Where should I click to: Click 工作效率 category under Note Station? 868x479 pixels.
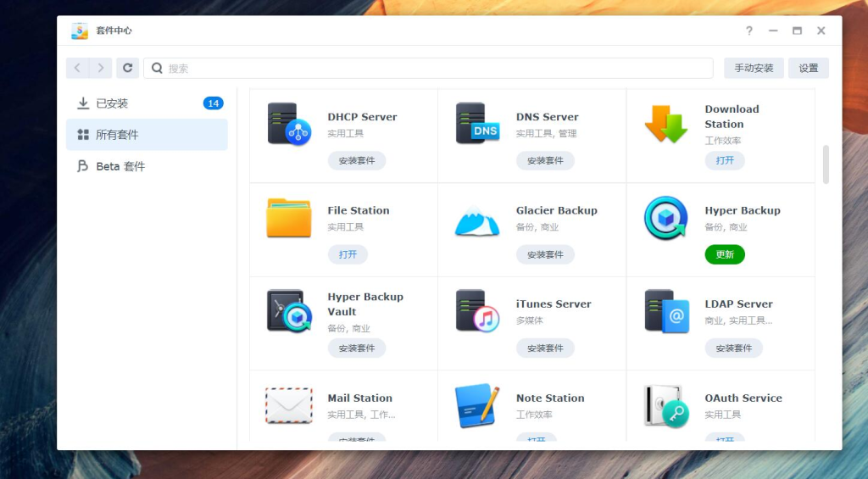pyautogui.click(x=534, y=415)
